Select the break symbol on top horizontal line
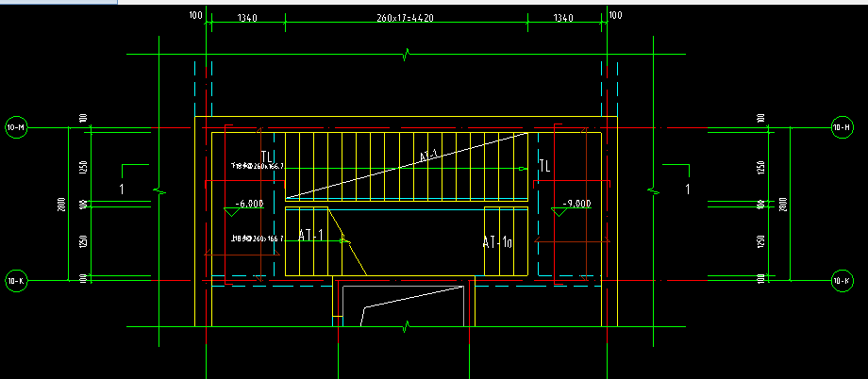 point(407,55)
